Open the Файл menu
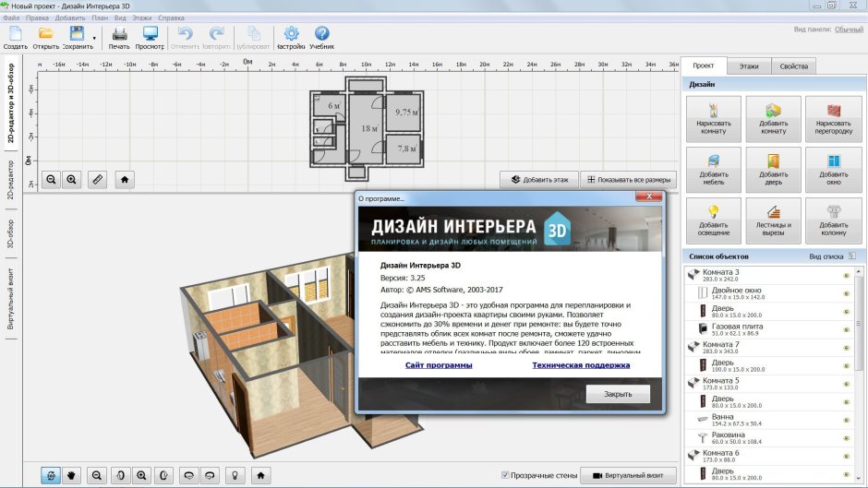Screen dimensions: 868x488 coord(11,18)
